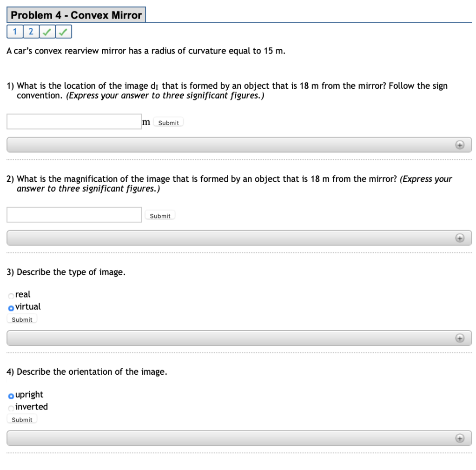
Task: Open the gray feedback bar below question 3
Action: pos(239,338)
